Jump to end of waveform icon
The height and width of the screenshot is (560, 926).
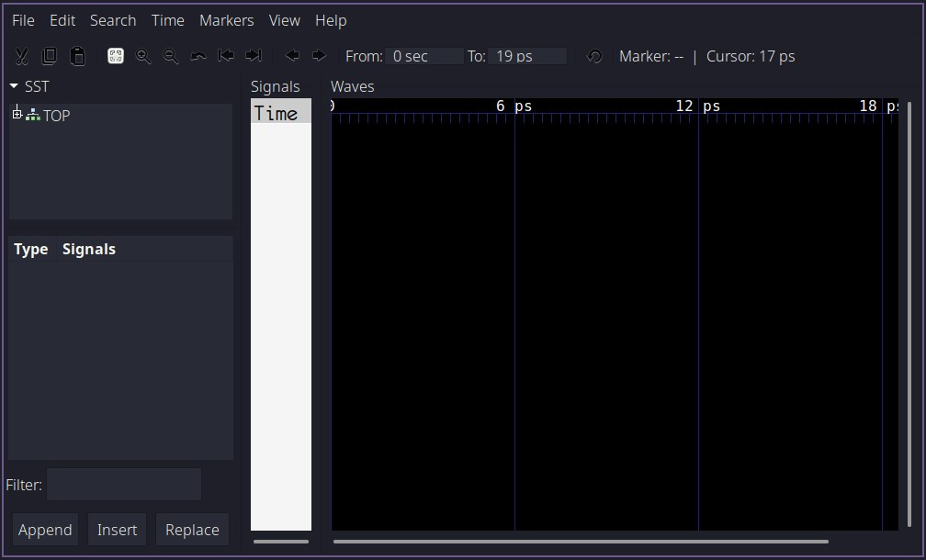coord(254,55)
